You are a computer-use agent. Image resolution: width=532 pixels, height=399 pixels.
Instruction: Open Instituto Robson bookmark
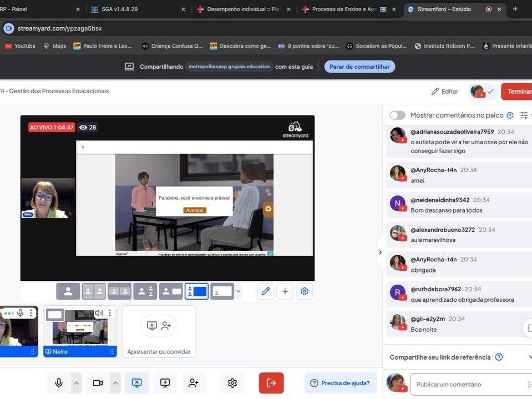coord(444,46)
